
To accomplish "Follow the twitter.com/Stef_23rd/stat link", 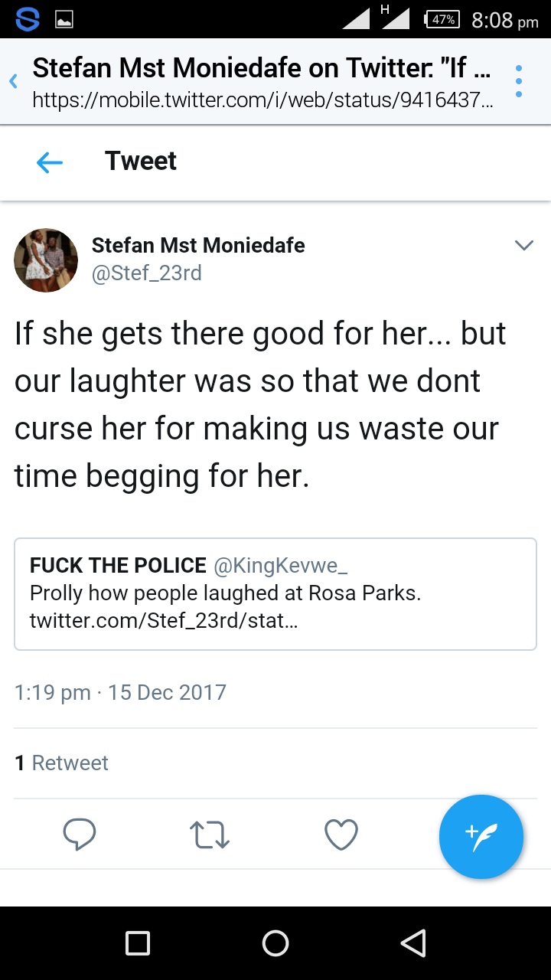I will 164,620.
